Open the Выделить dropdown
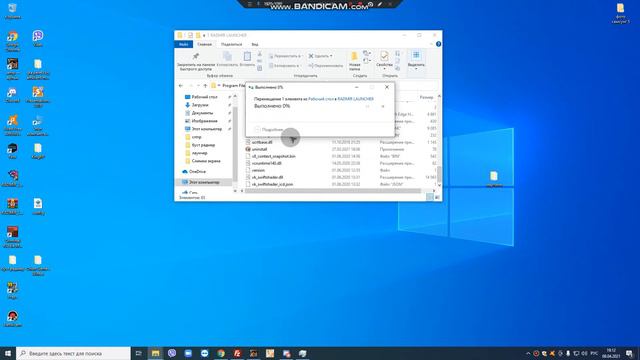 (x=416, y=60)
